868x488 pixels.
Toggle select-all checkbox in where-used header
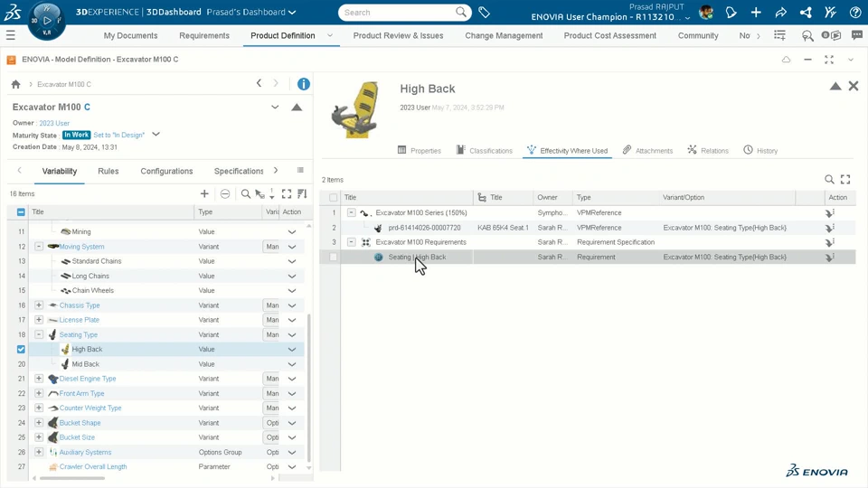point(334,198)
